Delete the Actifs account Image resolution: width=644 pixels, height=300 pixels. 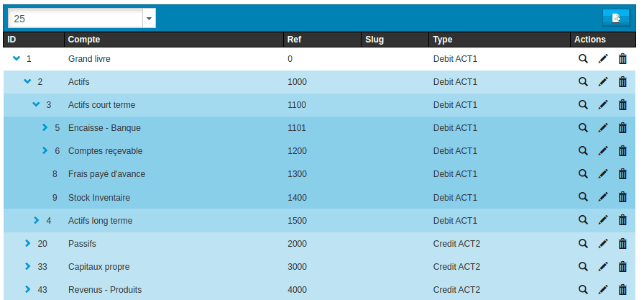622,82
